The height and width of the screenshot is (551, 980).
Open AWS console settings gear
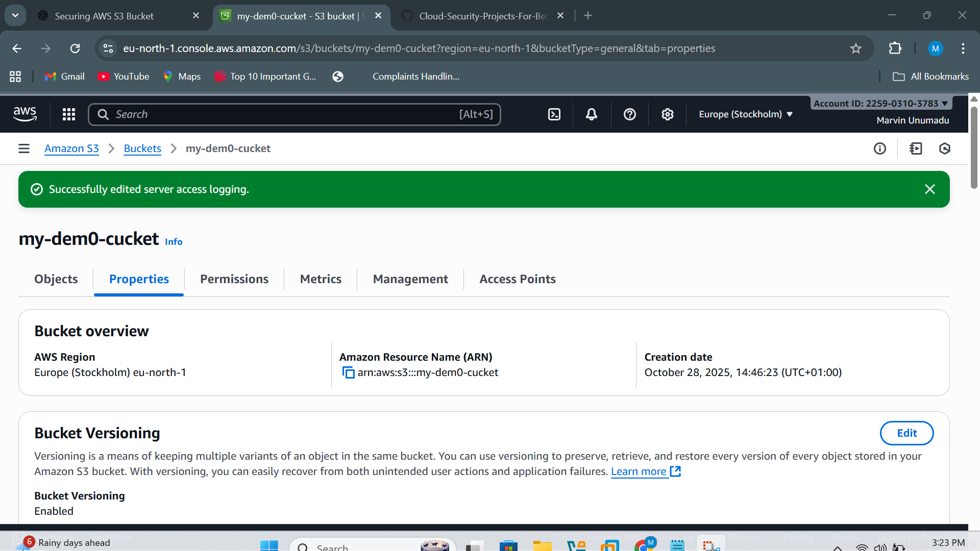(667, 114)
